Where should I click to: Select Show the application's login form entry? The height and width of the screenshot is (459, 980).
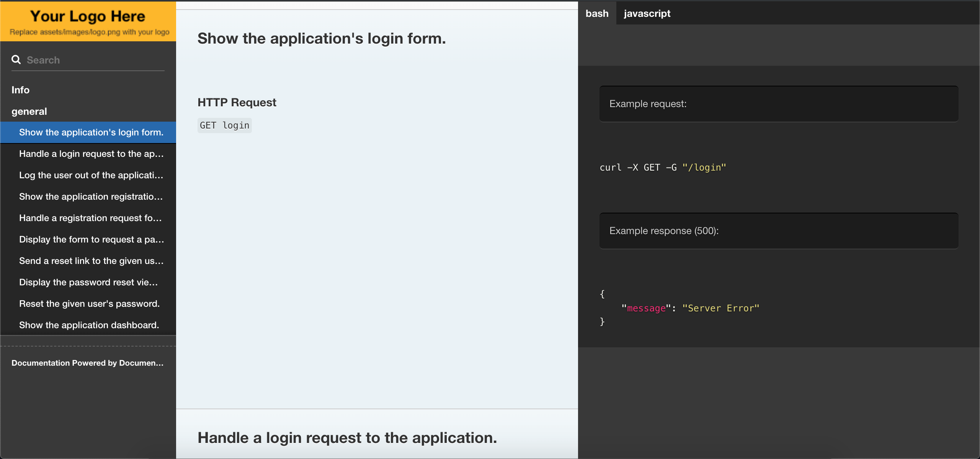(91, 132)
